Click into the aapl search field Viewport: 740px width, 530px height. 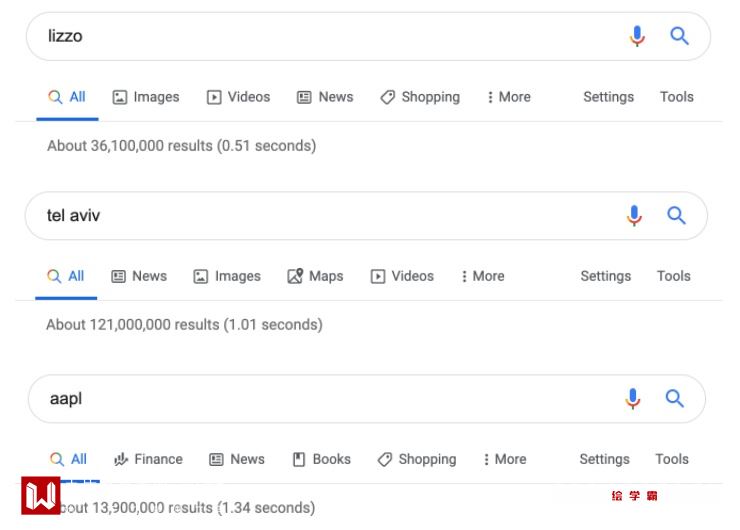click(320, 399)
